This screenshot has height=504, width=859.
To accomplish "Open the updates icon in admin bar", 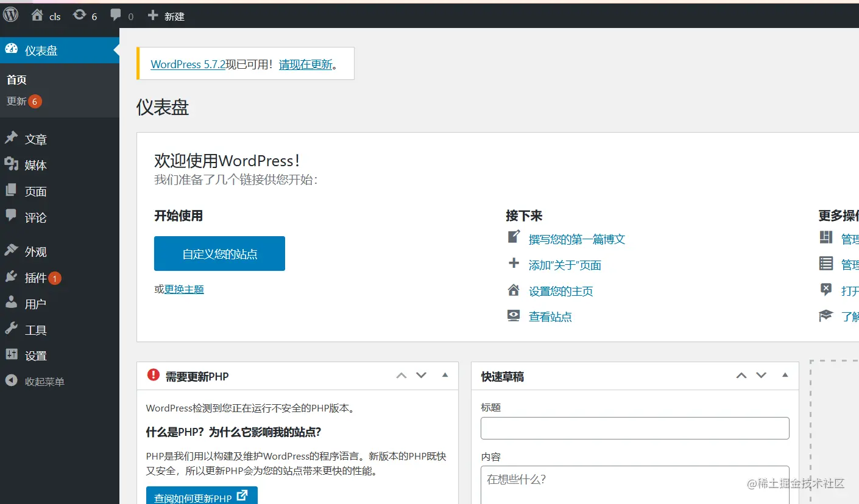I will coord(79,15).
